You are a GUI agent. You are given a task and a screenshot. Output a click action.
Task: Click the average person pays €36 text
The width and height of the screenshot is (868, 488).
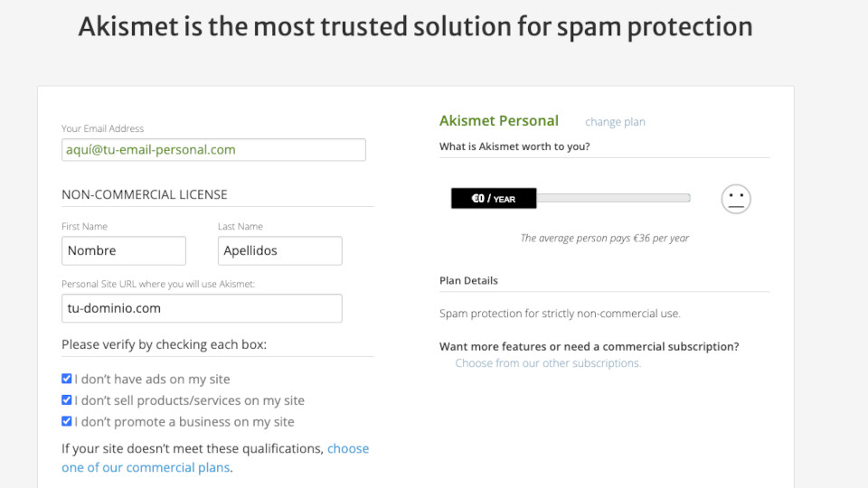(x=605, y=238)
